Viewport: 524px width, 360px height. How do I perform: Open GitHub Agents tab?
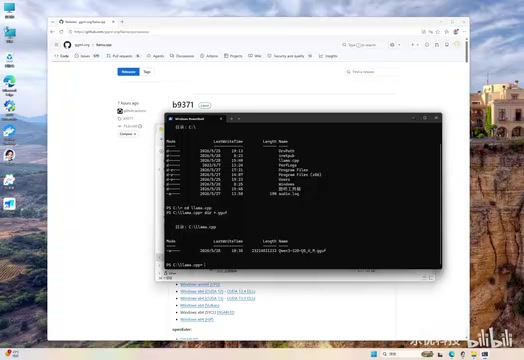pyautogui.click(x=155, y=56)
